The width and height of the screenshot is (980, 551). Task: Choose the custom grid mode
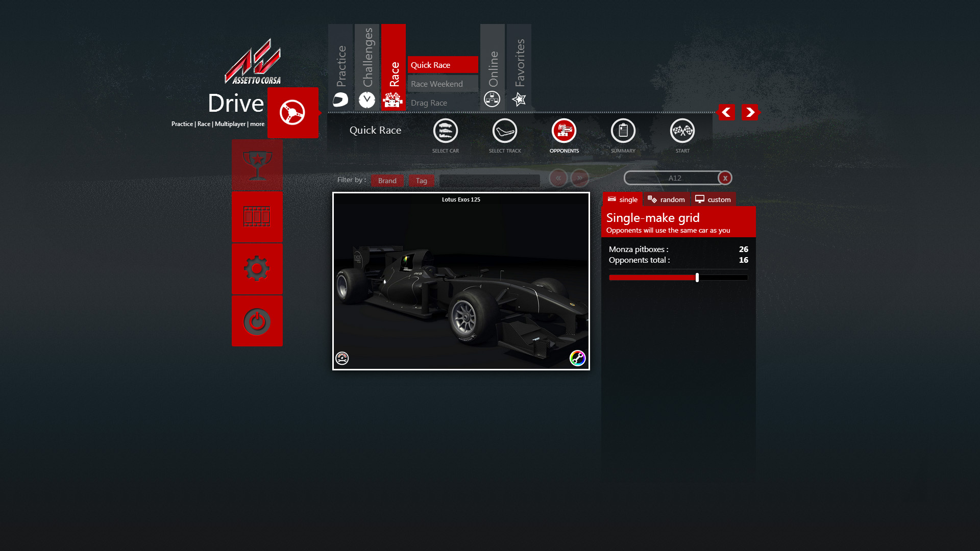[x=713, y=199]
